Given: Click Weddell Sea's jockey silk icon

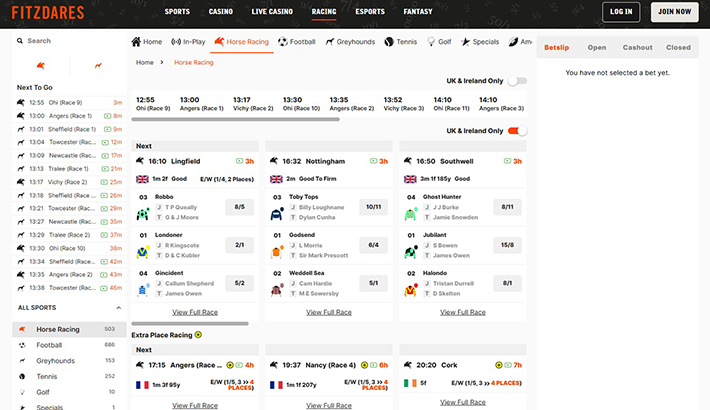Looking at the screenshot, I should click(277, 290).
